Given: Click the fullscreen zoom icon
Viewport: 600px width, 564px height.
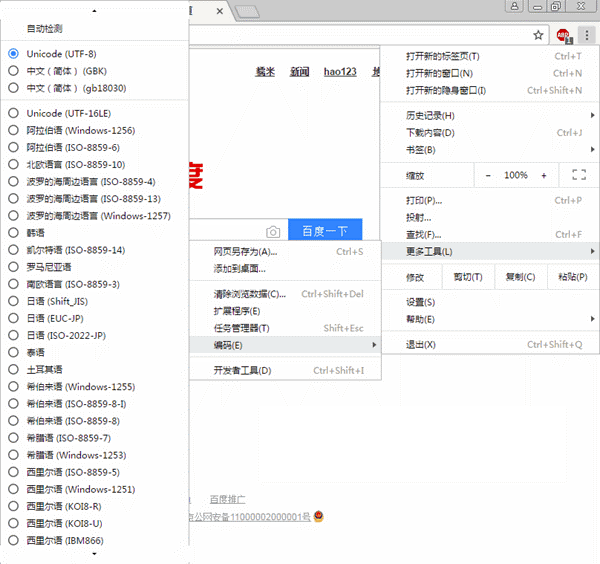Looking at the screenshot, I should (579, 175).
